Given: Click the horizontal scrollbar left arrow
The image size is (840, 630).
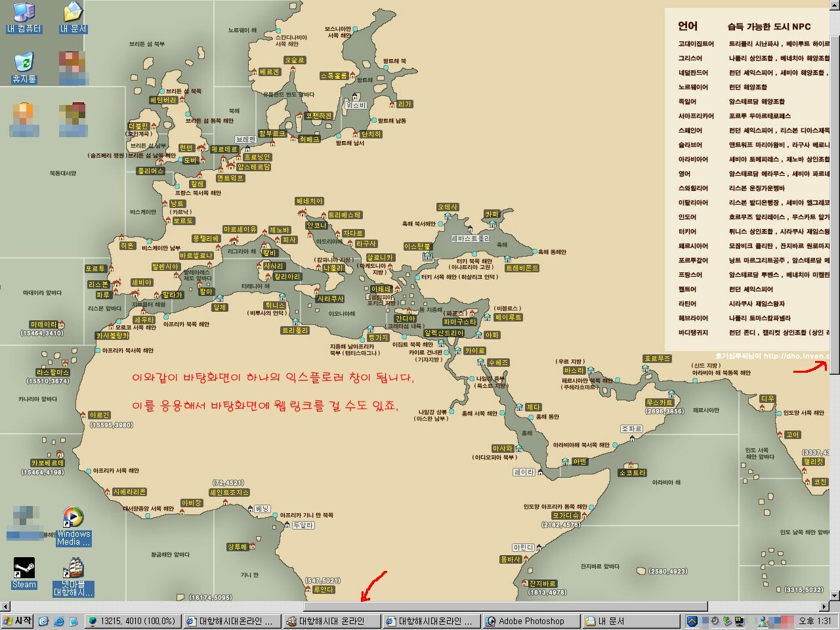Looking at the screenshot, I should [5, 606].
